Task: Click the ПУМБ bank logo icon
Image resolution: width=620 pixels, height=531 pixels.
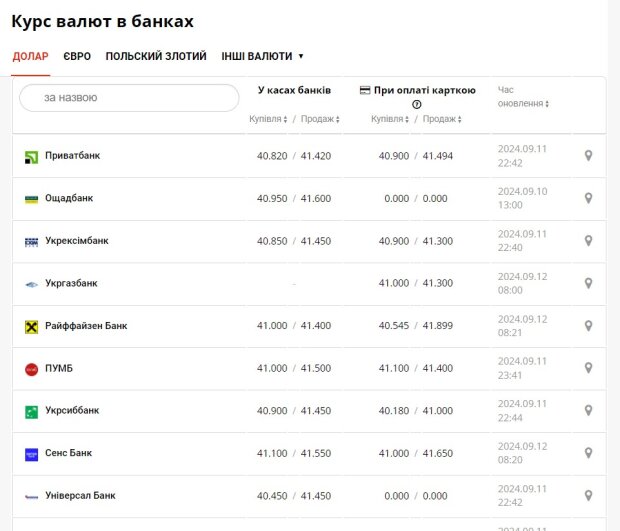Action: [31, 369]
